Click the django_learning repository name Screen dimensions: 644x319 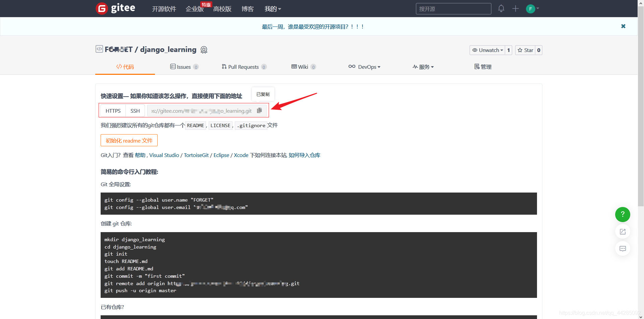click(x=168, y=49)
